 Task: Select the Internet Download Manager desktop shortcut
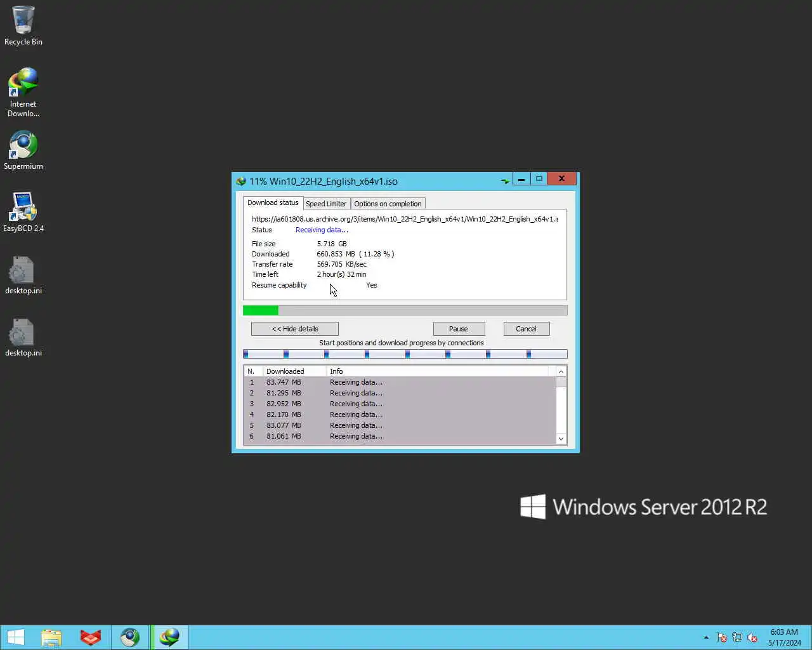pos(23,92)
